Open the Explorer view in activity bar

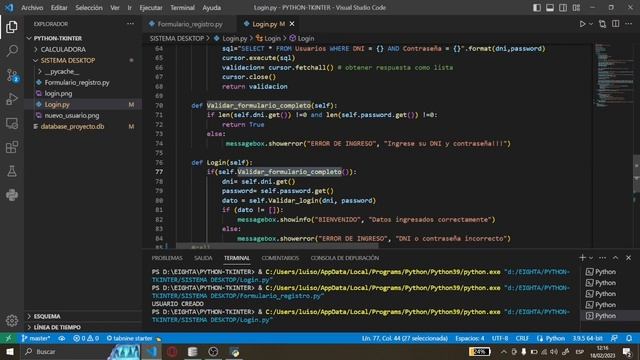point(12,27)
